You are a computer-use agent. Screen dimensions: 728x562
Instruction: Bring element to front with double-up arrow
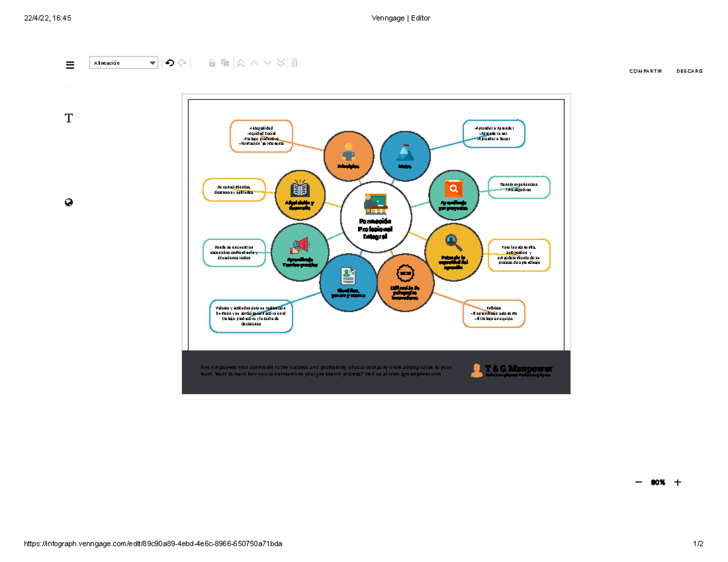(x=240, y=62)
